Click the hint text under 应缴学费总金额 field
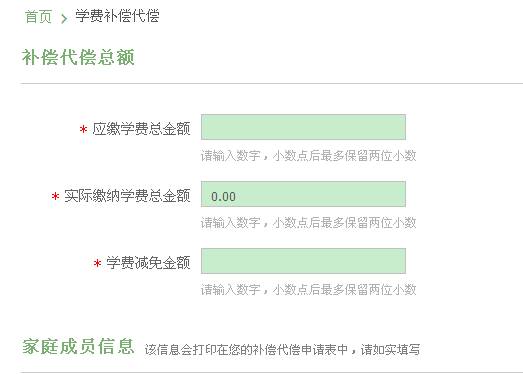 pyautogui.click(x=309, y=155)
